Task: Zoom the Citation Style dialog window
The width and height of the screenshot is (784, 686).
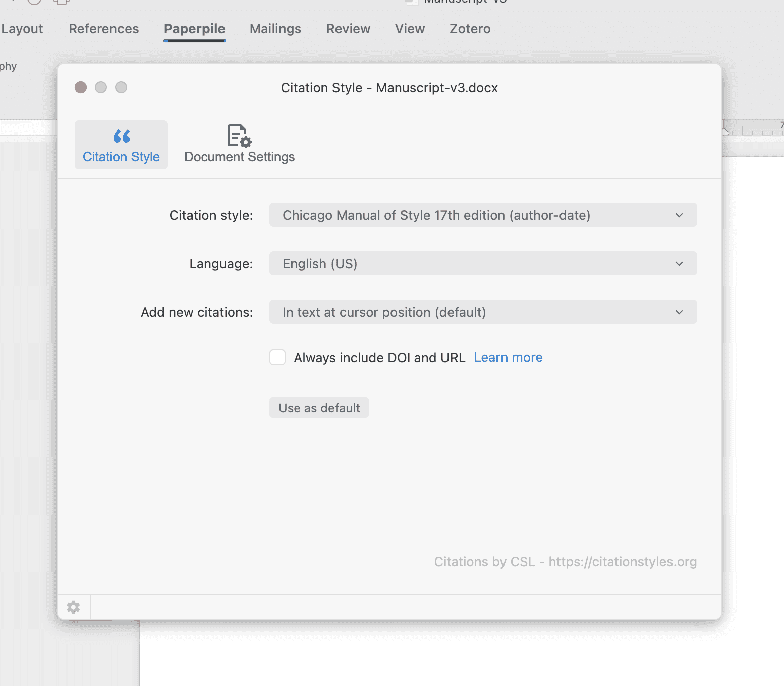Action: pos(121,87)
